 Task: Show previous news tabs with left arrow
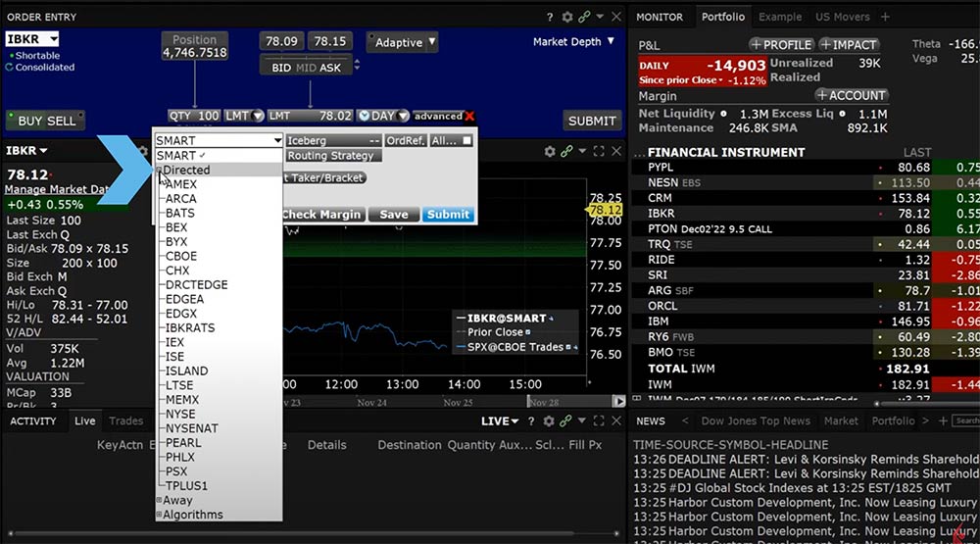pyautogui.click(x=685, y=421)
